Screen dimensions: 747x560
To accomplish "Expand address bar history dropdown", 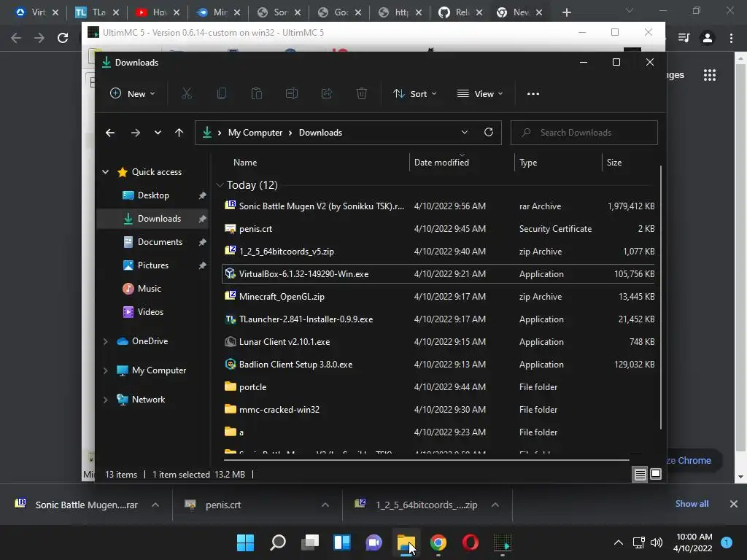I will coord(465,133).
